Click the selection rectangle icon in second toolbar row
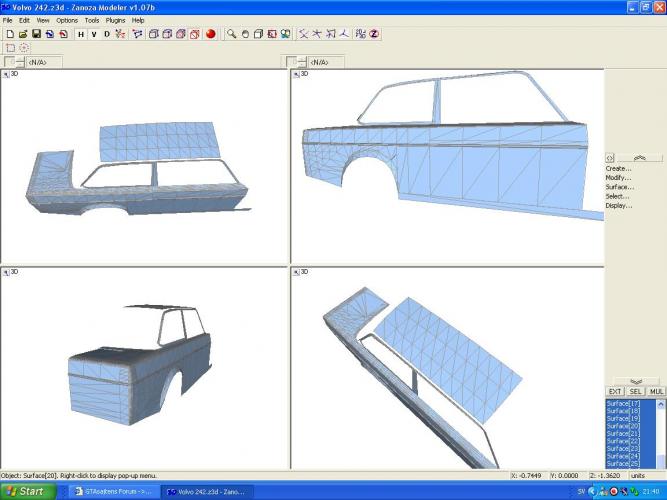 coord(10,47)
